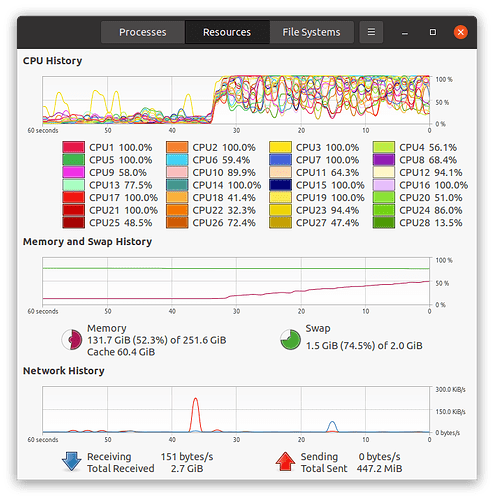
Task: Pick the CPU3 yellow color swatch
Action: click(x=280, y=147)
